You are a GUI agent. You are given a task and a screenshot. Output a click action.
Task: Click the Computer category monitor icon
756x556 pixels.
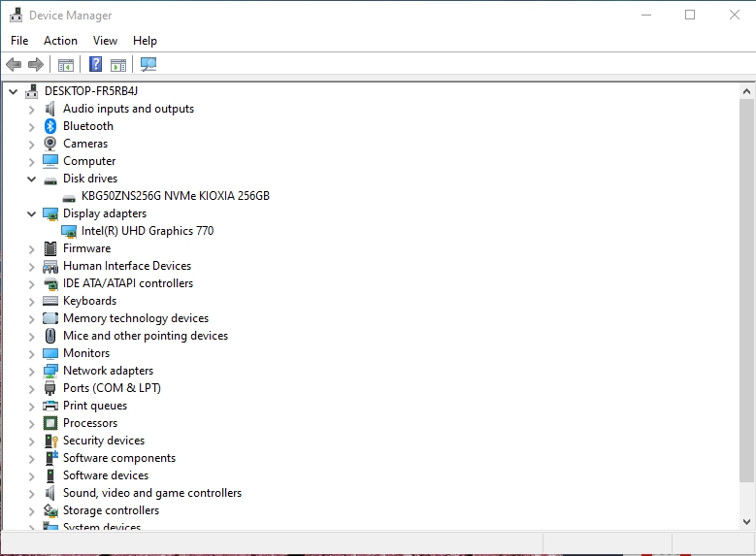point(50,161)
